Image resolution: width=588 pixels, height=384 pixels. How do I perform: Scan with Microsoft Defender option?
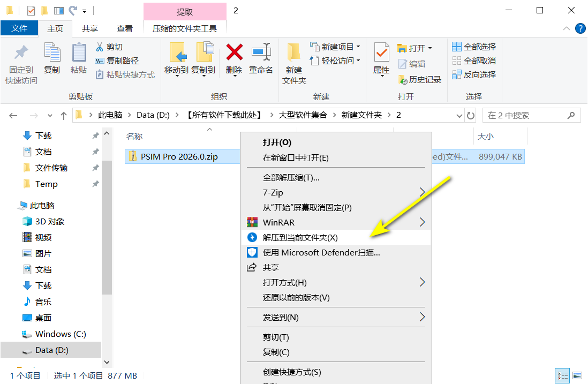336,253
